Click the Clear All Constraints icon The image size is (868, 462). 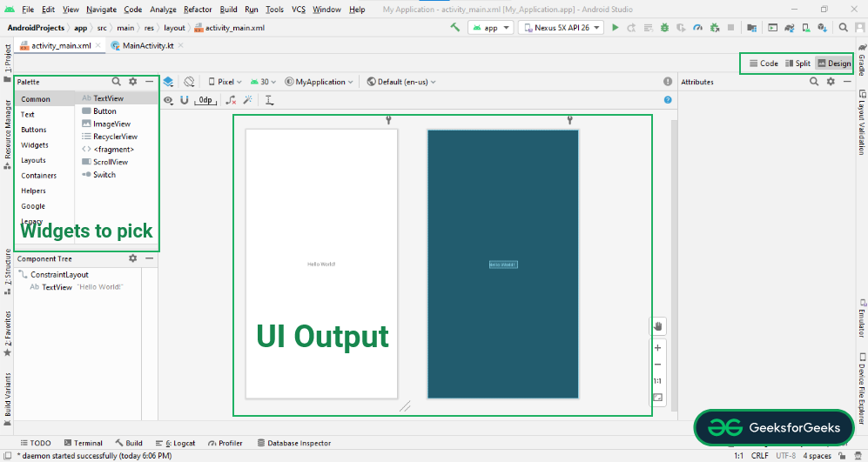click(x=230, y=100)
